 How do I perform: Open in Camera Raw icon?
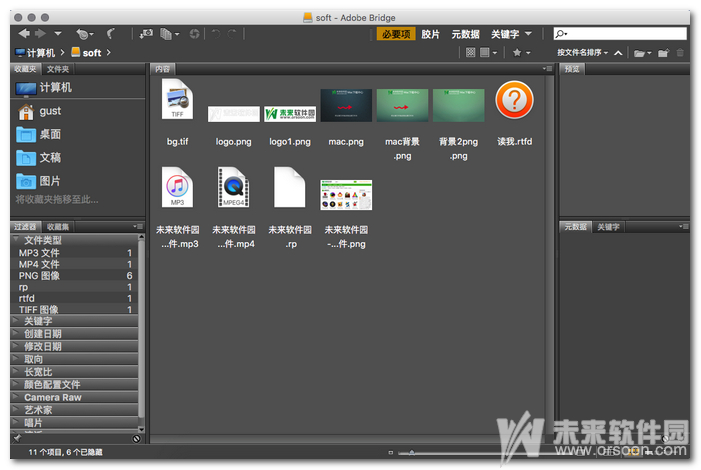(x=194, y=34)
